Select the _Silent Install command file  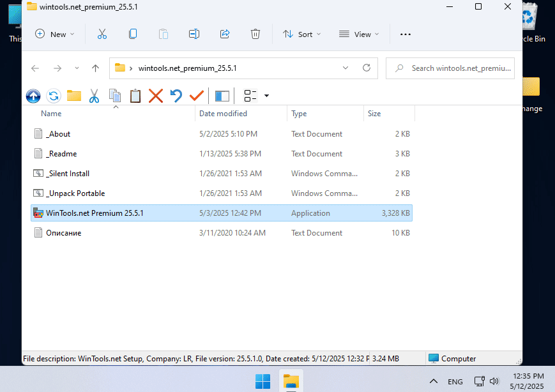[x=222, y=174]
